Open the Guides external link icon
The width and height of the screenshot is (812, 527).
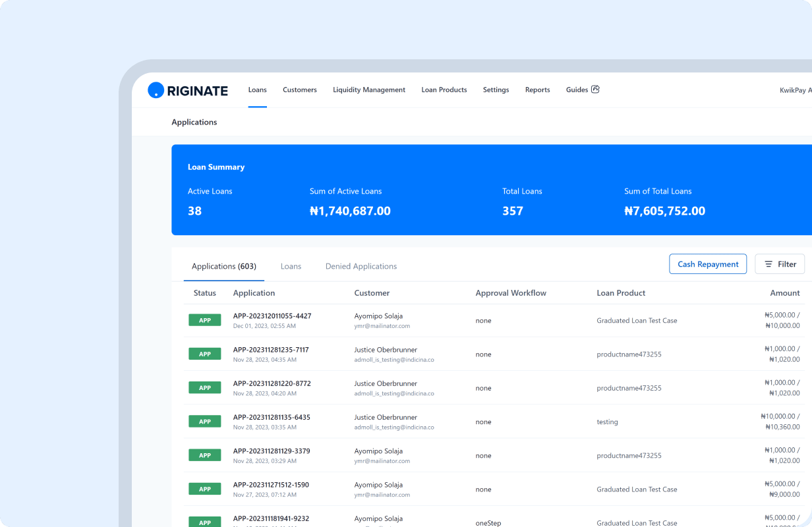595,90
